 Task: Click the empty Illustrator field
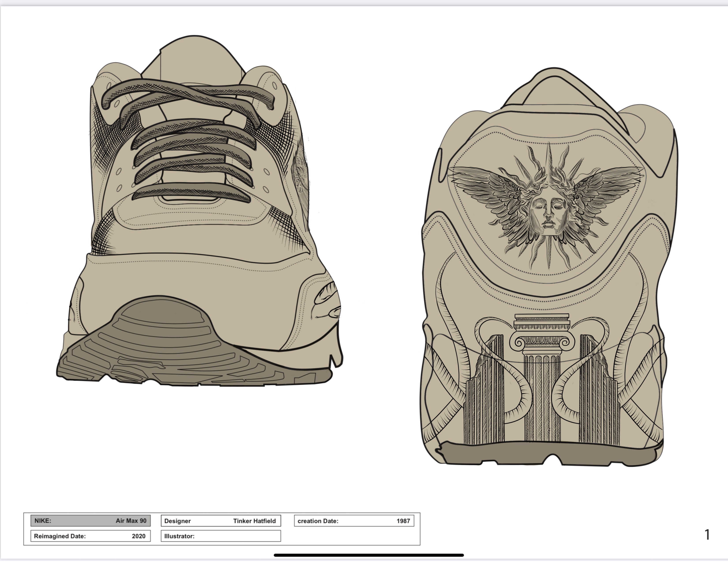(x=221, y=536)
